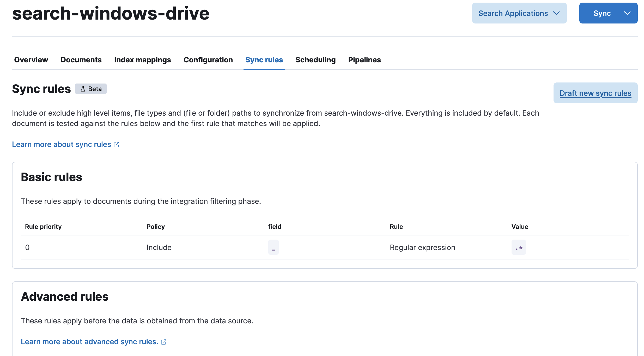Click the Rule priority column header
The width and height of the screenshot is (644, 356).
pos(43,227)
